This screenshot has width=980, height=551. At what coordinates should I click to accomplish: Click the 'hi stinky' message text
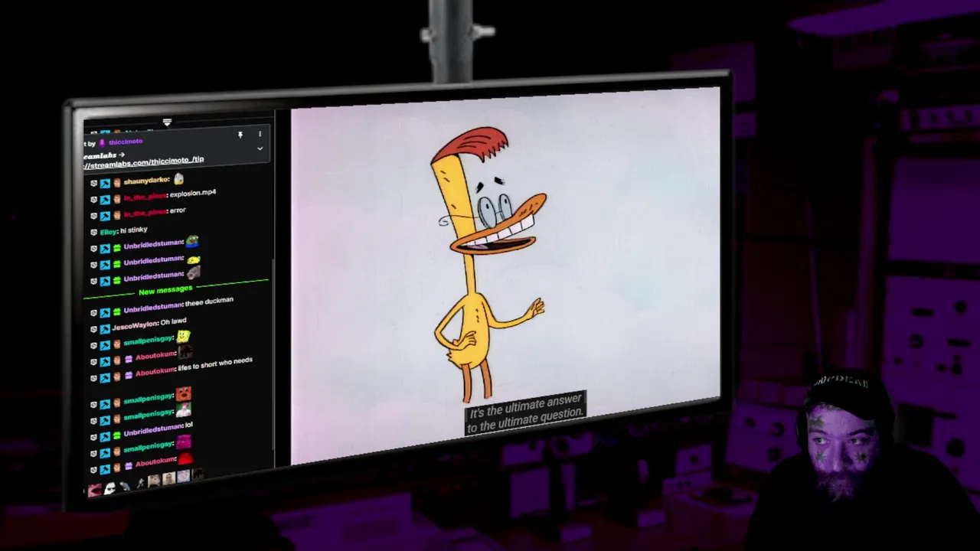(x=133, y=230)
